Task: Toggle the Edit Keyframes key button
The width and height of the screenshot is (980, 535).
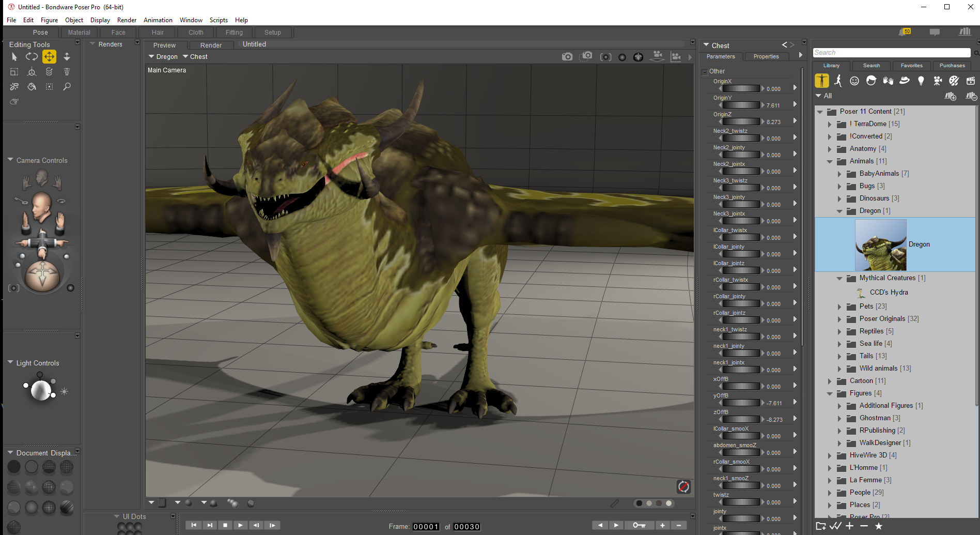Action: [639, 525]
